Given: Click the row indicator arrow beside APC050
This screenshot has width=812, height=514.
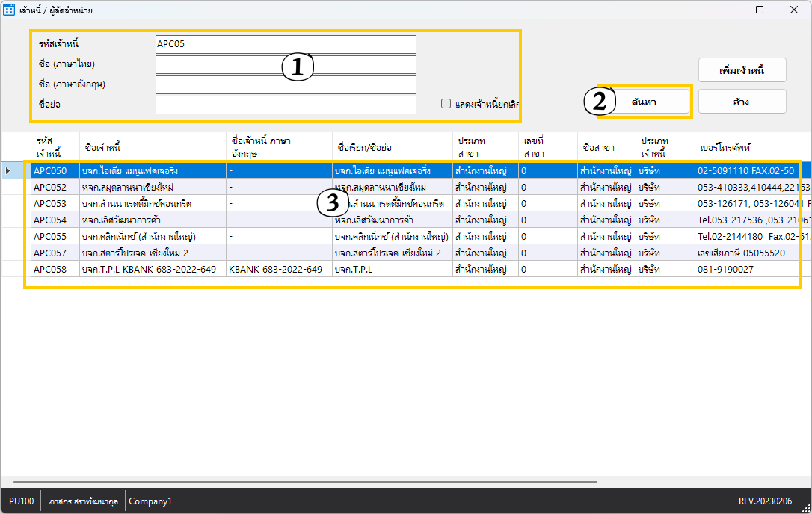Looking at the screenshot, I should click(8, 171).
